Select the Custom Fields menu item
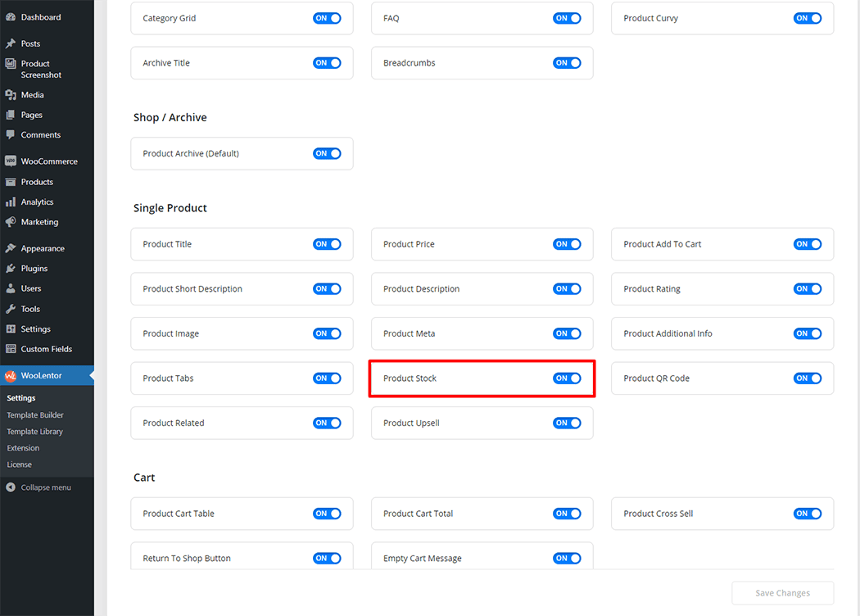The width and height of the screenshot is (860, 616). (x=46, y=349)
